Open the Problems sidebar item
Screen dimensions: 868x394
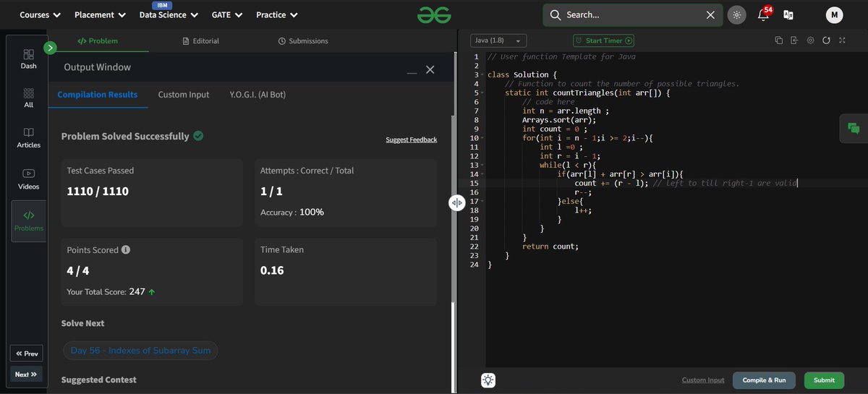coord(28,220)
